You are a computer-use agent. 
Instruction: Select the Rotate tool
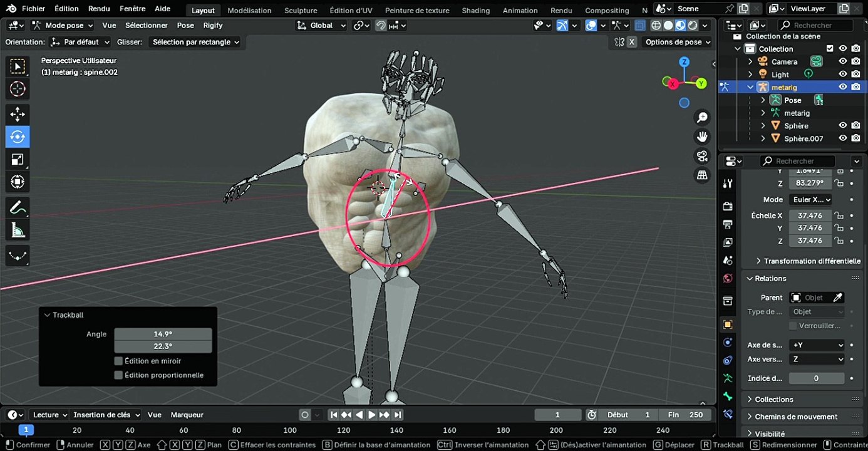pyautogui.click(x=18, y=137)
